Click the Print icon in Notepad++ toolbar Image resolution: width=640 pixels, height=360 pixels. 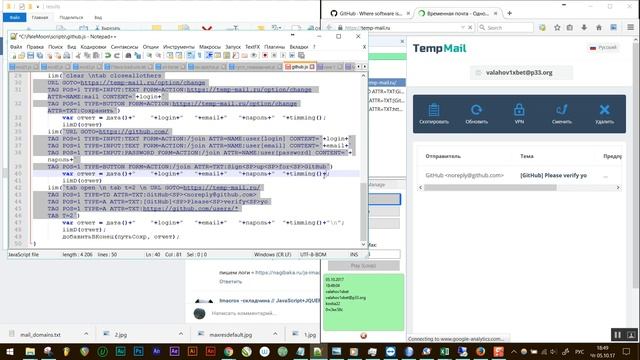tap(67, 56)
